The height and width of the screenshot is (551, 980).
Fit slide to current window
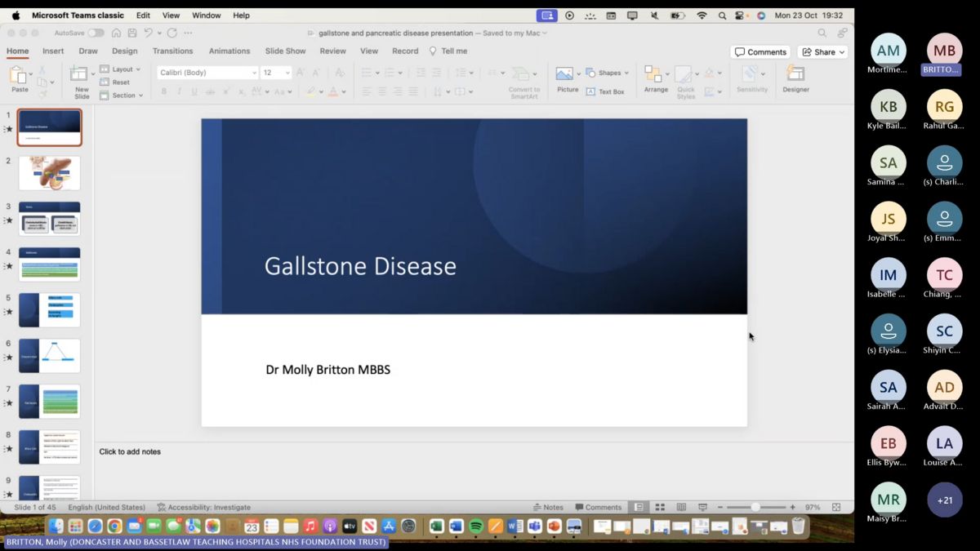coord(835,507)
